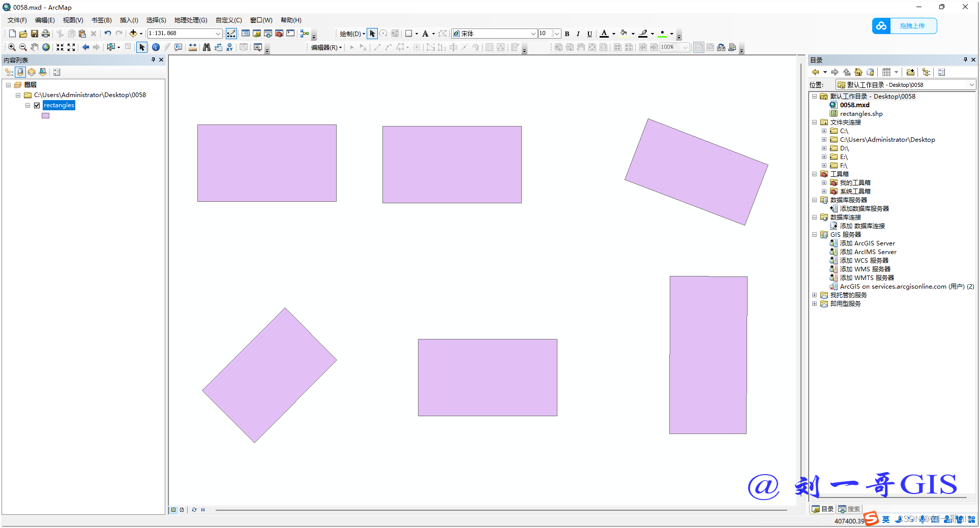
Task: Open the font name dropdown showing 宋体
Action: click(533, 34)
